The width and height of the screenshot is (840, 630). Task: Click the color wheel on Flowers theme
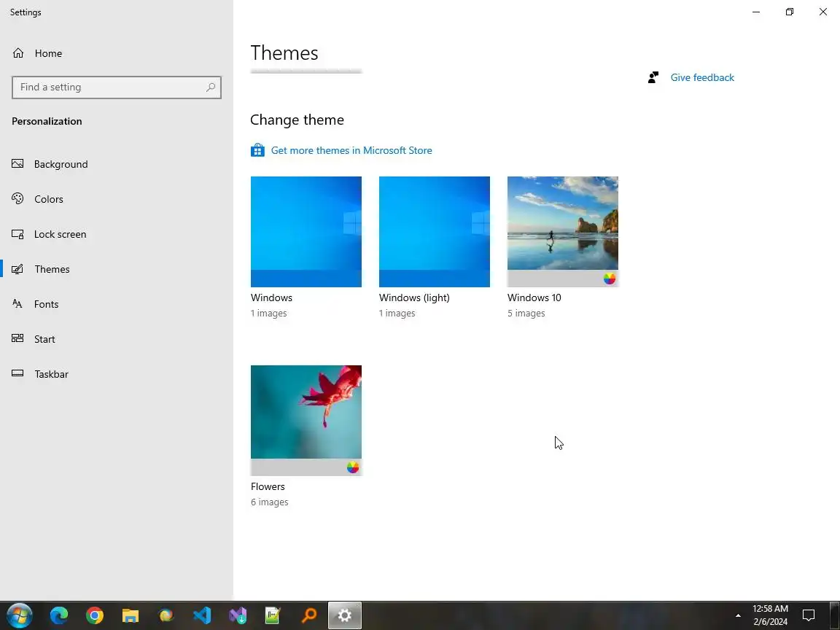click(352, 467)
